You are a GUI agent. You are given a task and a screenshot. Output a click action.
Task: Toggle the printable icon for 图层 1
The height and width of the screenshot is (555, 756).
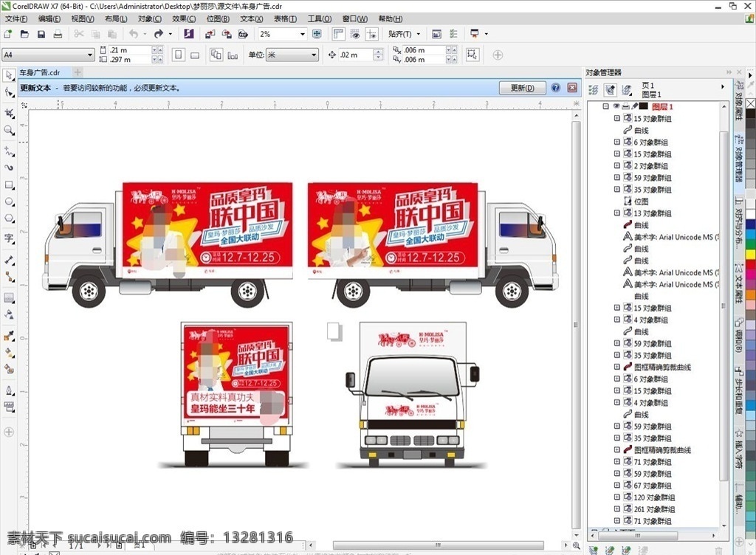(625, 106)
